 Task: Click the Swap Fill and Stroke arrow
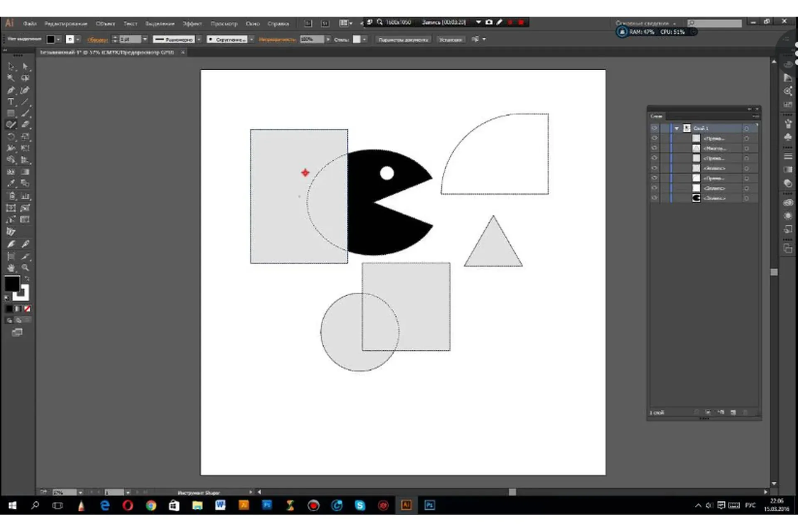(27, 278)
